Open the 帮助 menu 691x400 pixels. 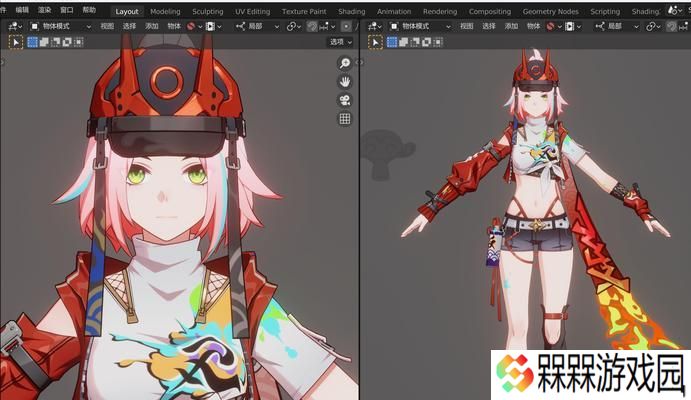[x=89, y=10]
